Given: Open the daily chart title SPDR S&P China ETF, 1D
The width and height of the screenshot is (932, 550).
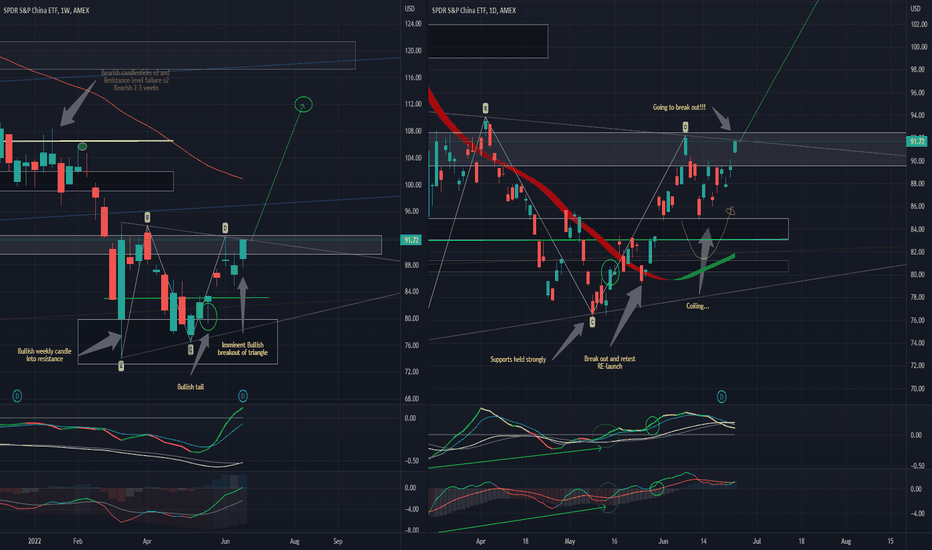Looking at the screenshot, I should pos(474,10).
